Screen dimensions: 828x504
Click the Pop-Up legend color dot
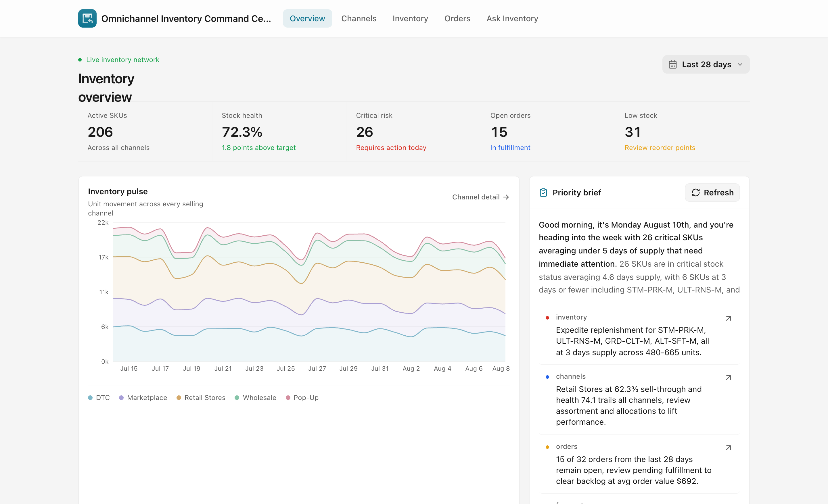coord(288,398)
